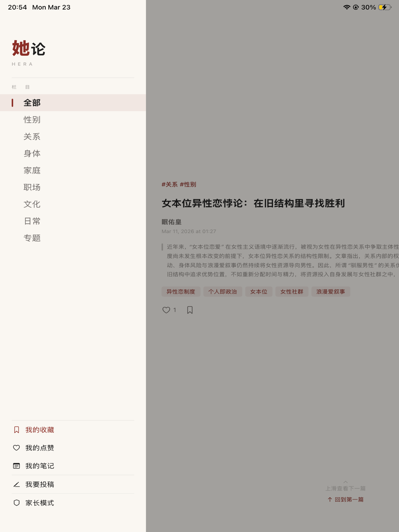The width and height of the screenshot is (399, 532).
Task: Open the 我的收藏 bookmark icon
Action: tap(16, 430)
